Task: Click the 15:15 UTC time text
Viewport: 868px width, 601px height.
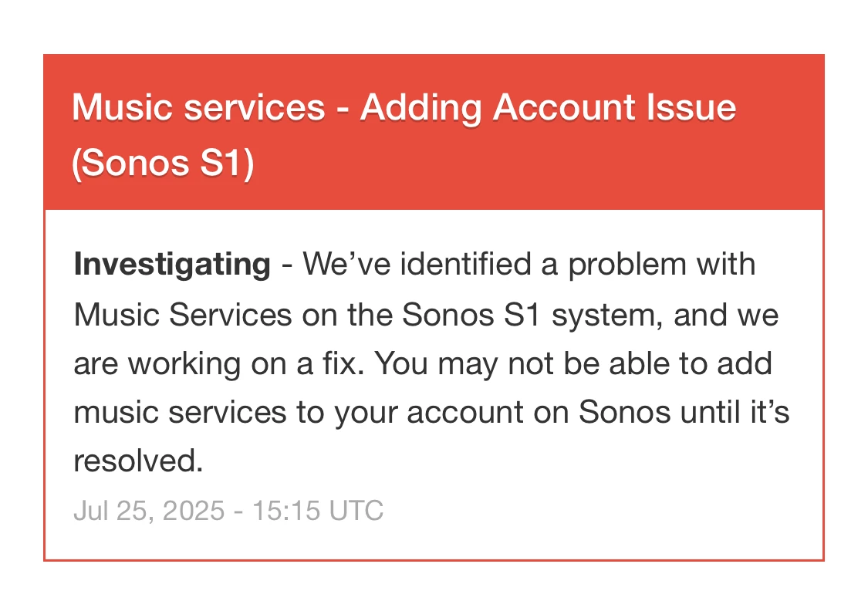Action: point(318,510)
